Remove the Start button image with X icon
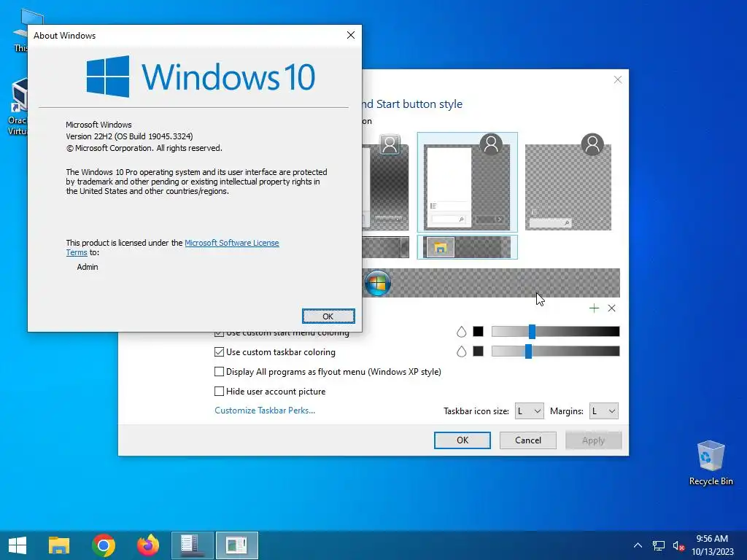 (612, 308)
